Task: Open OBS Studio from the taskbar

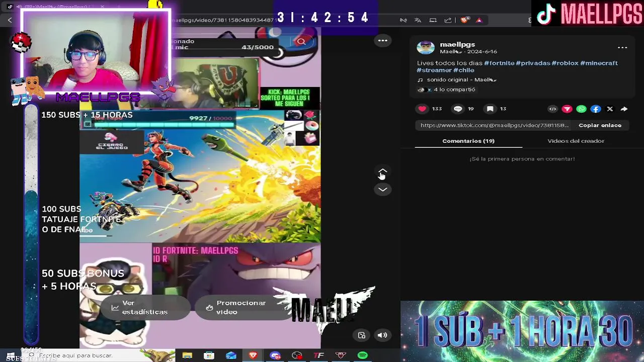Action: pyautogui.click(x=297, y=355)
